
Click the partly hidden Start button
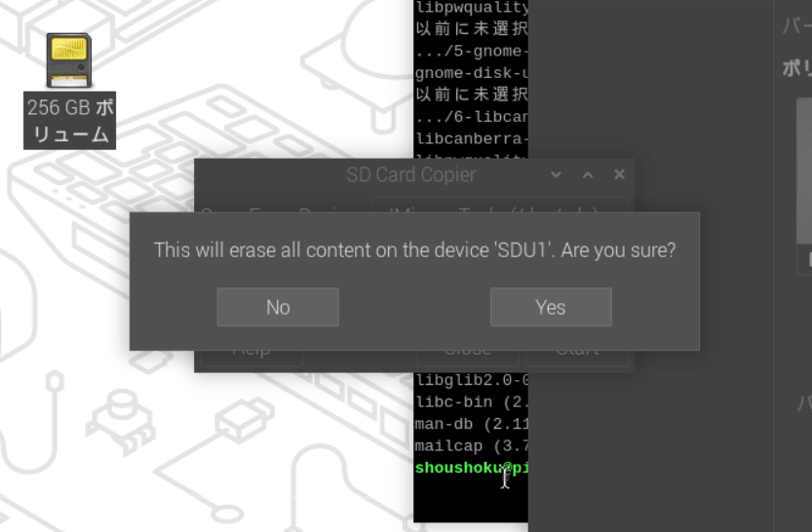pos(577,358)
